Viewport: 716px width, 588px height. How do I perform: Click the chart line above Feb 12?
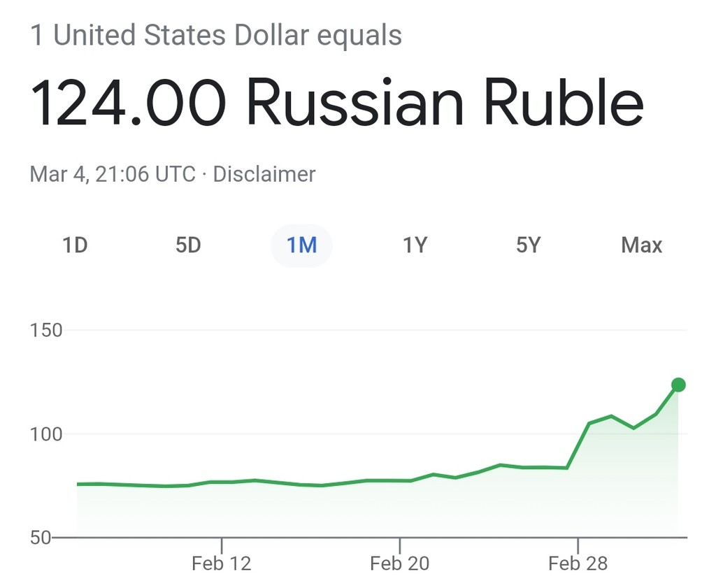[x=221, y=482]
